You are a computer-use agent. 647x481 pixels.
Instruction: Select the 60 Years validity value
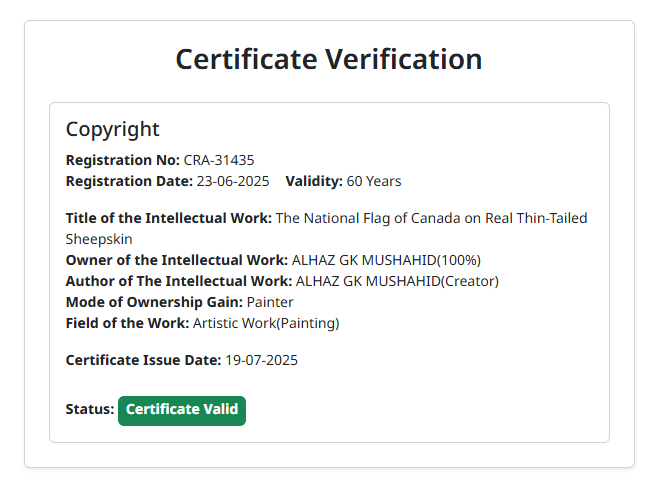click(374, 181)
